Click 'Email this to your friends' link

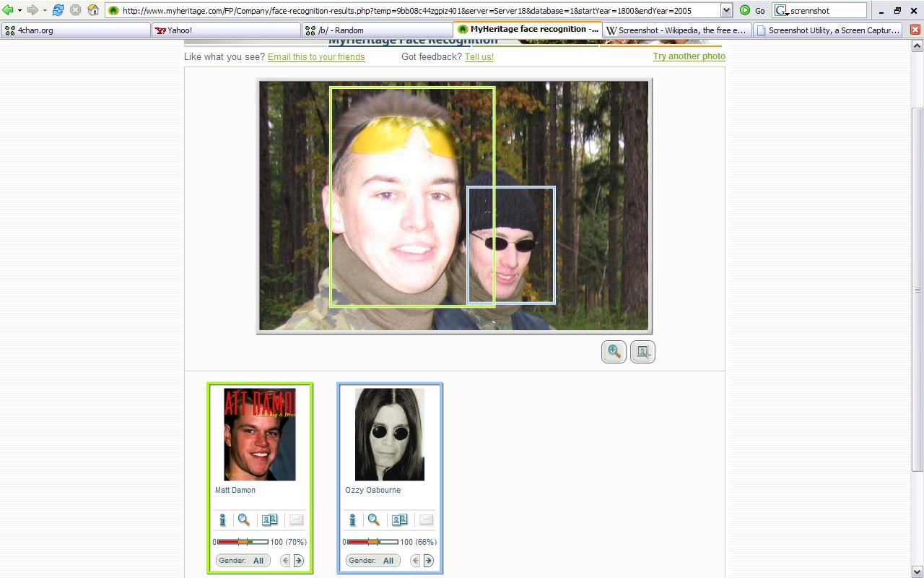click(316, 57)
